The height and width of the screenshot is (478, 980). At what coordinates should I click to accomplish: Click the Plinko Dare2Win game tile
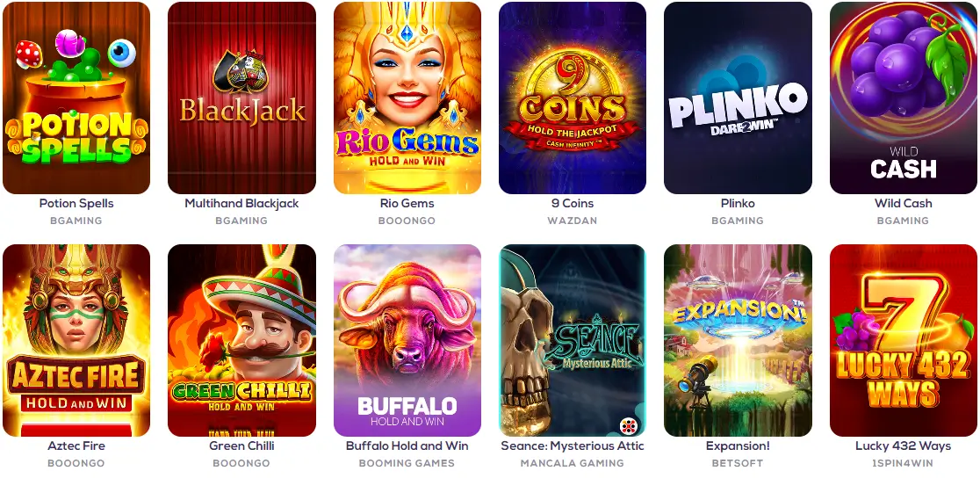(738, 98)
